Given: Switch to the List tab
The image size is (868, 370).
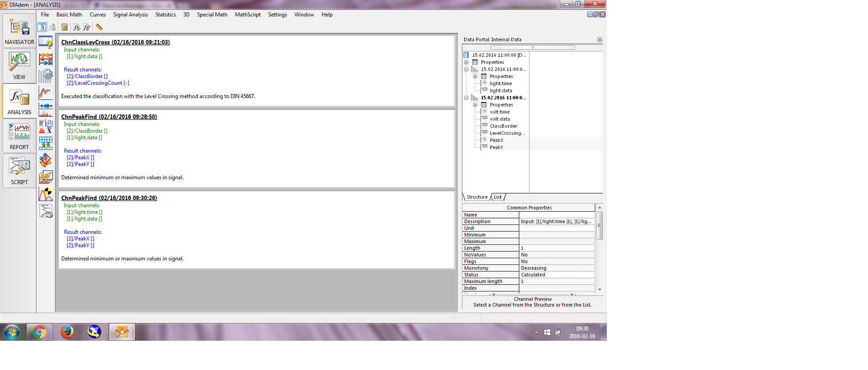Looking at the screenshot, I should (x=498, y=197).
